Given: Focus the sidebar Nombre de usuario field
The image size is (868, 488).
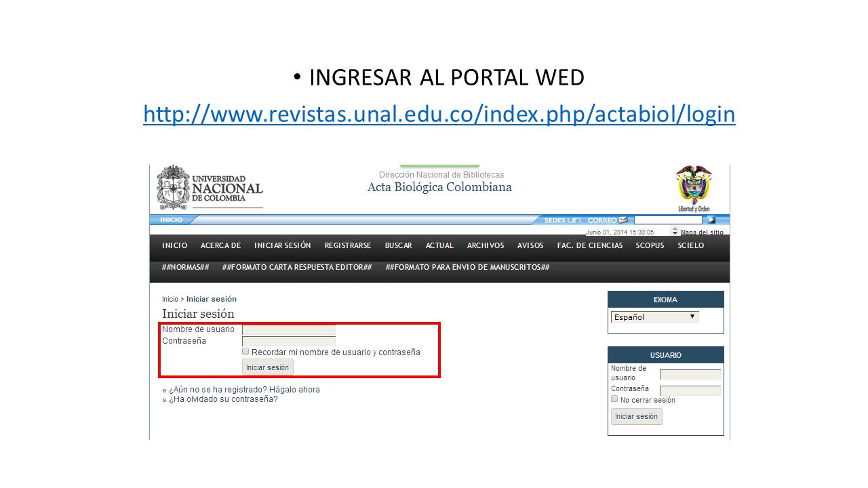Looking at the screenshot, I should (x=690, y=374).
